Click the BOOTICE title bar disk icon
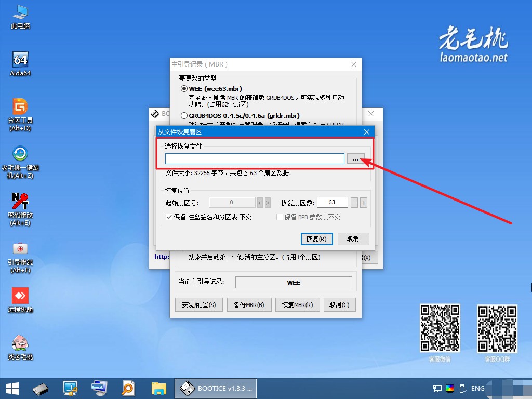The image size is (532, 399). point(155,113)
